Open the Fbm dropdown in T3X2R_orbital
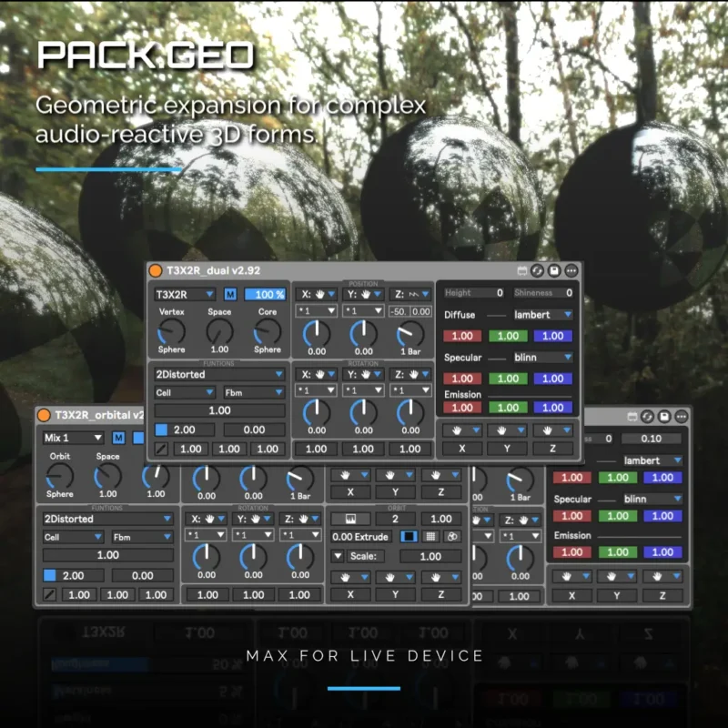The height and width of the screenshot is (728, 728). (x=142, y=537)
